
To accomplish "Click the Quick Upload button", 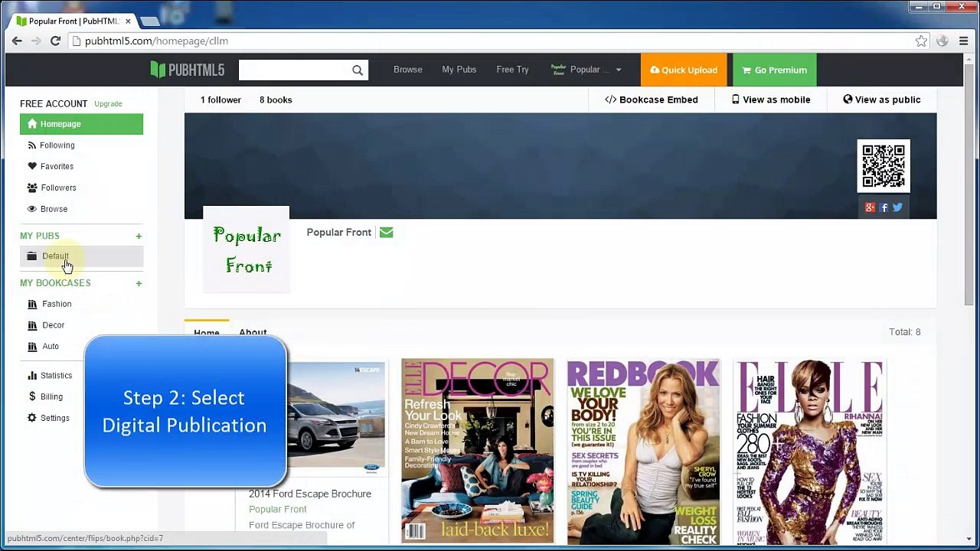I will coord(684,70).
